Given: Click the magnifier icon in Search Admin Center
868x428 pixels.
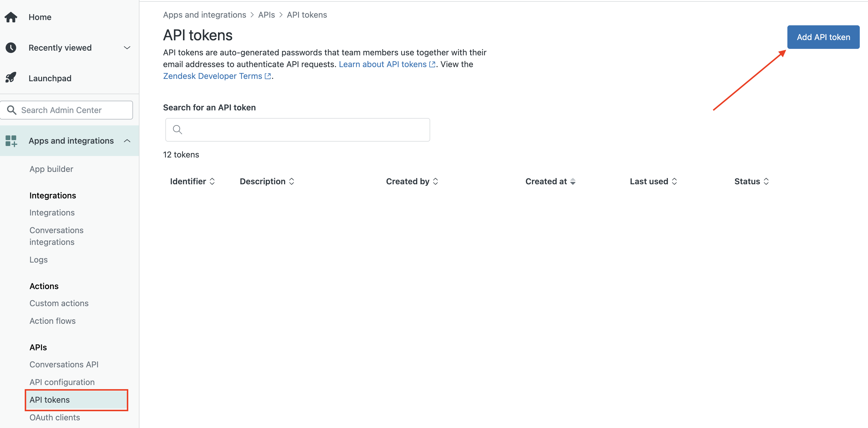Looking at the screenshot, I should point(12,110).
